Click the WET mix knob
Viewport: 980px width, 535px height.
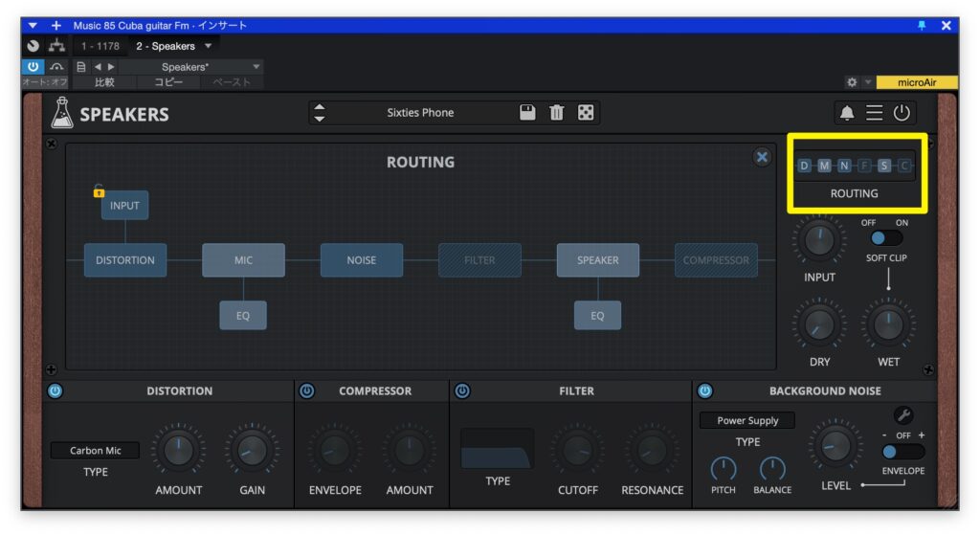click(887, 326)
